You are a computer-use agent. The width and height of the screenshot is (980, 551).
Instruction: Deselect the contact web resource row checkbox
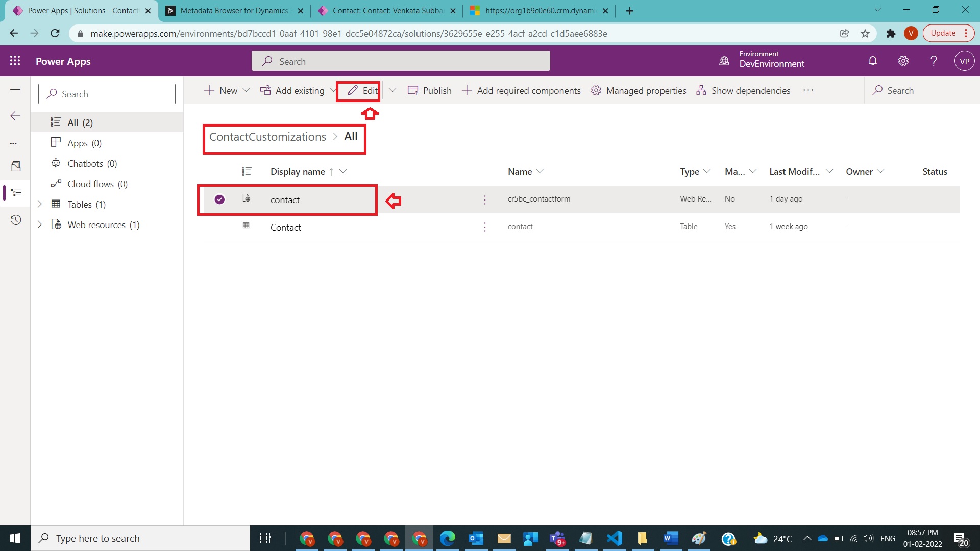coord(219,199)
